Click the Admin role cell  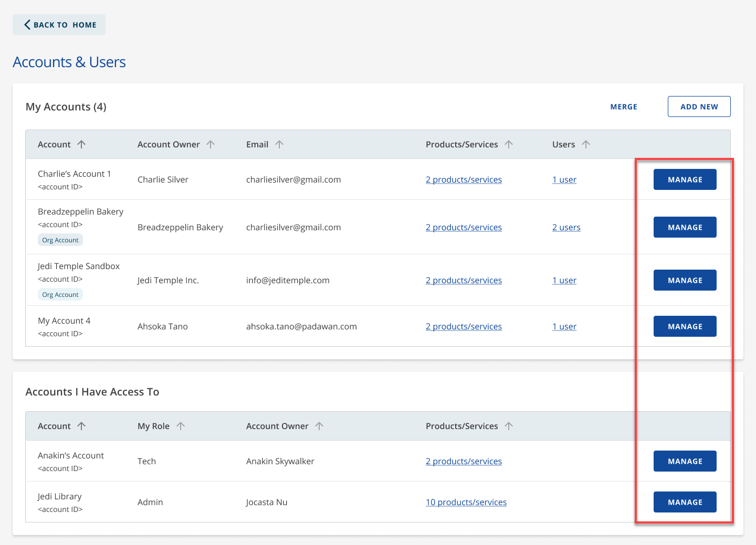(x=150, y=502)
